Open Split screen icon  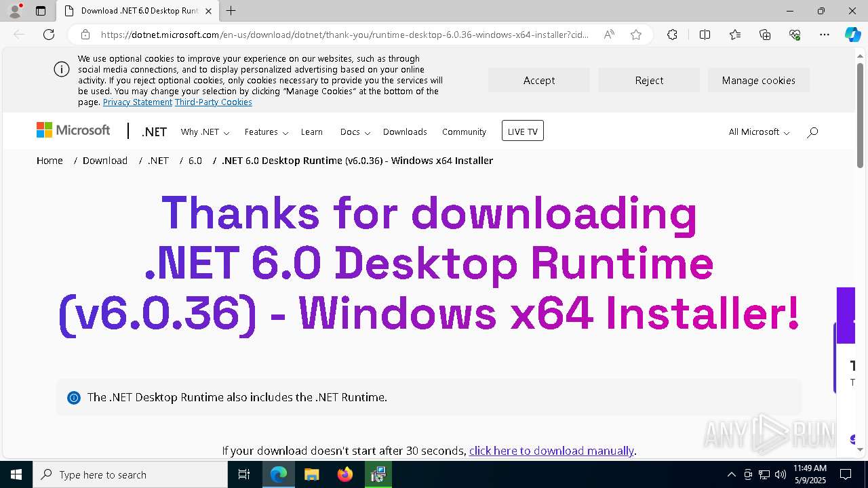click(705, 35)
